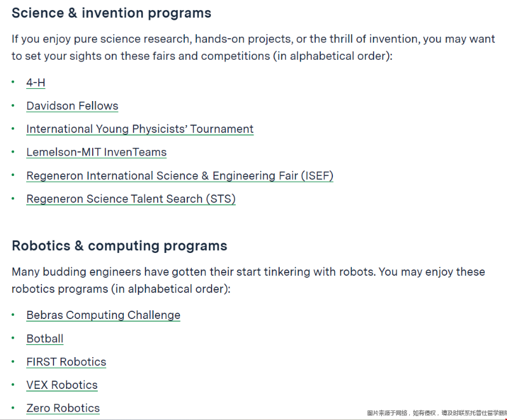Click the paragraph about budding engineers
Screen dimensions: 507x420
click(x=248, y=280)
